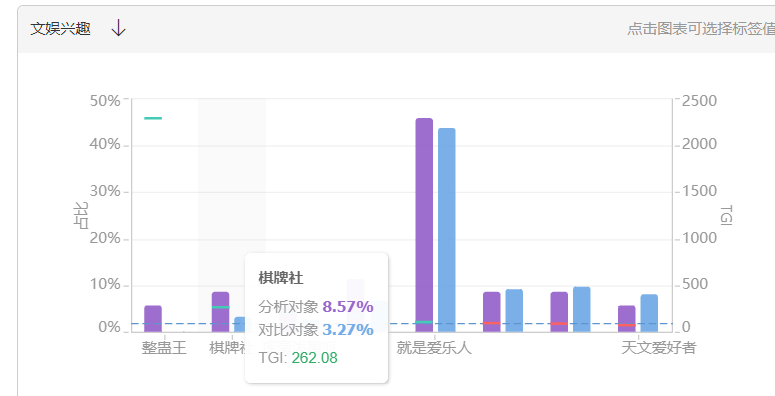
Task: Click the TGI 262.08 value in tooltip
Action: click(x=314, y=357)
